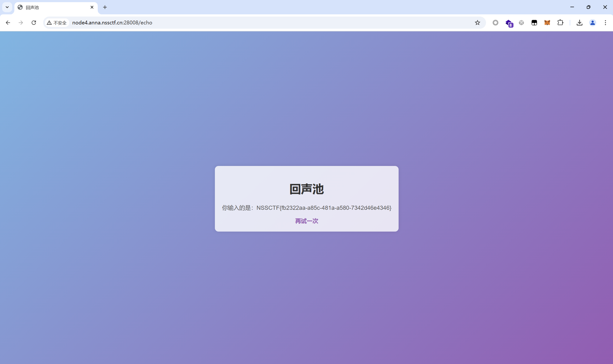Open the 不安全 site security warning

57,23
